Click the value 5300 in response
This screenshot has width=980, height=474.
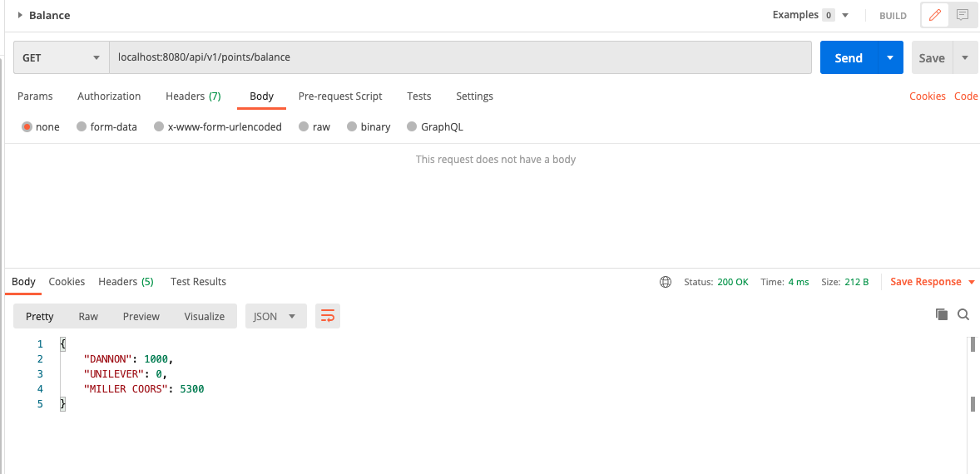pos(192,389)
